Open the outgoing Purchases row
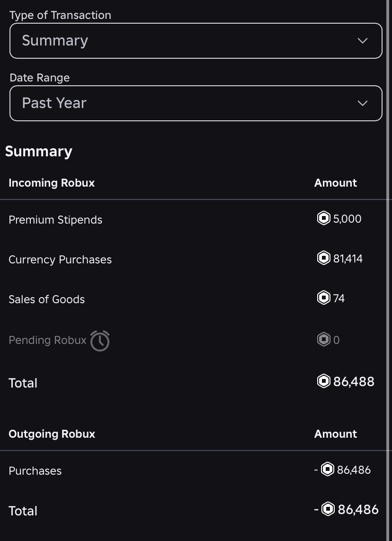Viewport: 392px width, 541px height. point(35,471)
